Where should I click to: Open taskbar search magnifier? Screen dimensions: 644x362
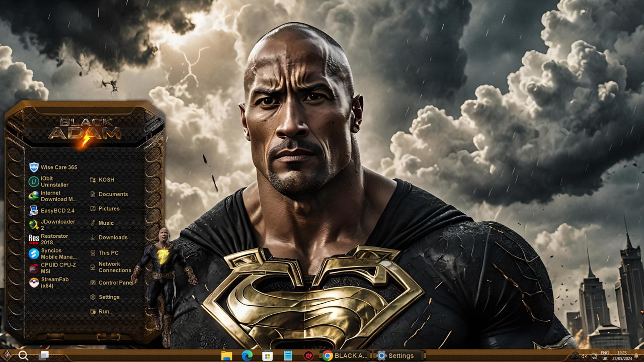pos(23,355)
